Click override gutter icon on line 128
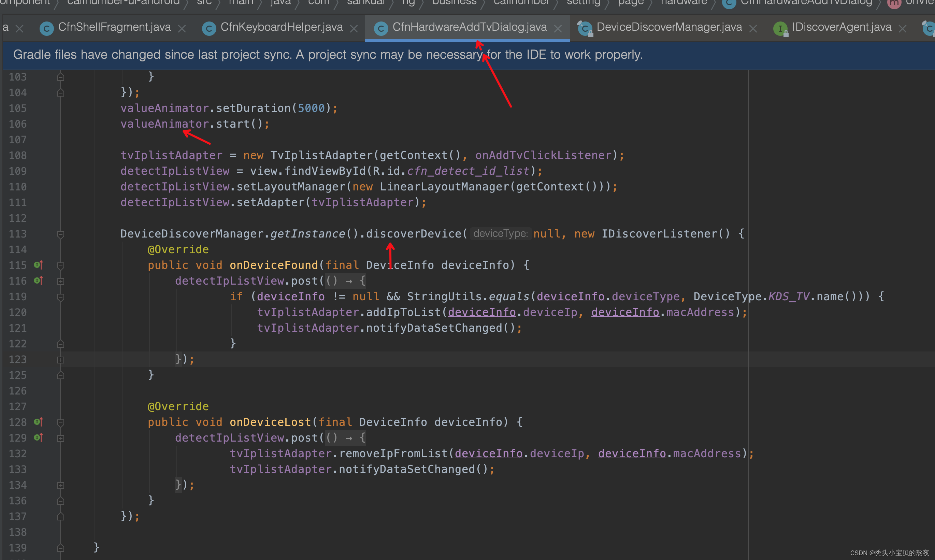The height and width of the screenshot is (560, 935). point(38,422)
